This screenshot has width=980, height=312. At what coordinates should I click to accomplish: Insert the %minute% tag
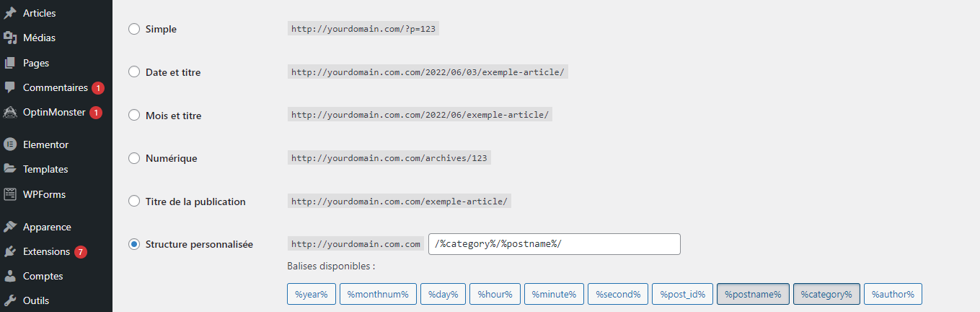(x=554, y=294)
